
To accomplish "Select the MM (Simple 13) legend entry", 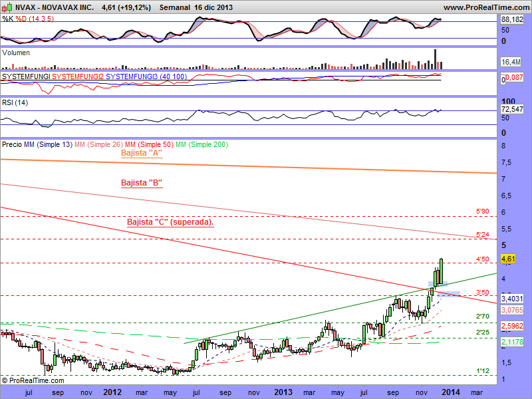I will (x=48, y=144).
